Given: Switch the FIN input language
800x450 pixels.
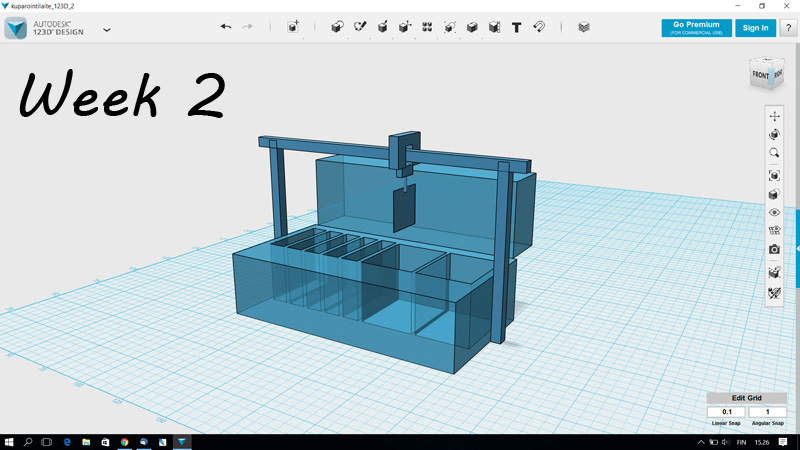Looking at the screenshot, I should (741, 442).
